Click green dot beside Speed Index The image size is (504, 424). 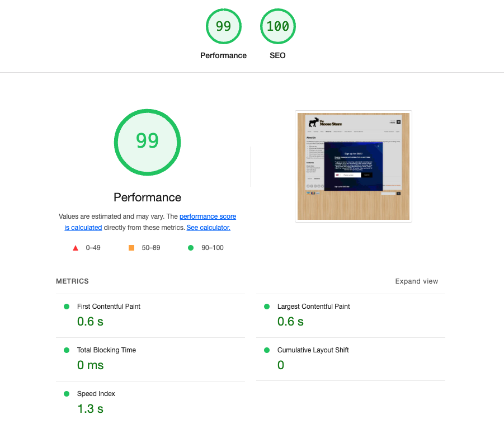[67, 394]
